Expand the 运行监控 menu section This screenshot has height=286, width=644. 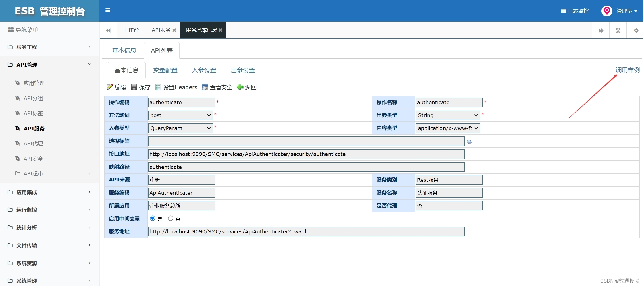[x=49, y=210]
